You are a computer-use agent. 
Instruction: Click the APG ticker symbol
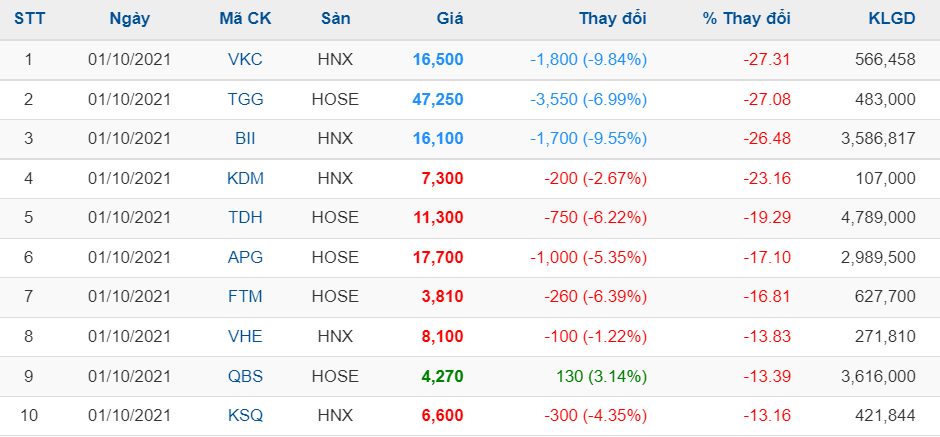pyautogui.click(x=245, y=257)
